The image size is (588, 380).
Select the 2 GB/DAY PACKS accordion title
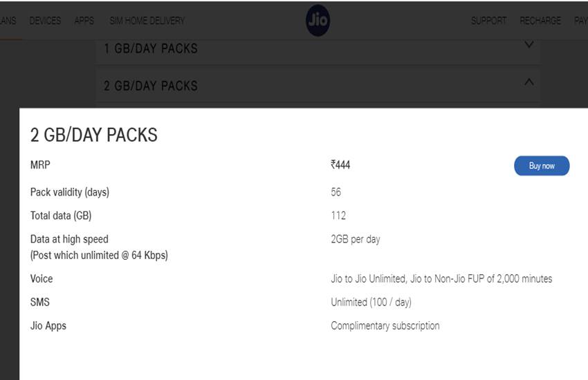[150, 86]
